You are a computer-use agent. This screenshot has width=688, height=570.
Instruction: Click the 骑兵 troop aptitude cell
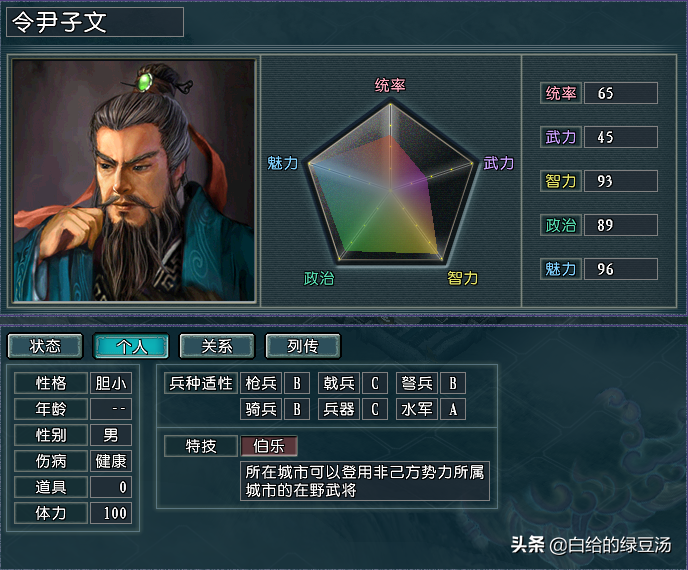tap(261, 409)
